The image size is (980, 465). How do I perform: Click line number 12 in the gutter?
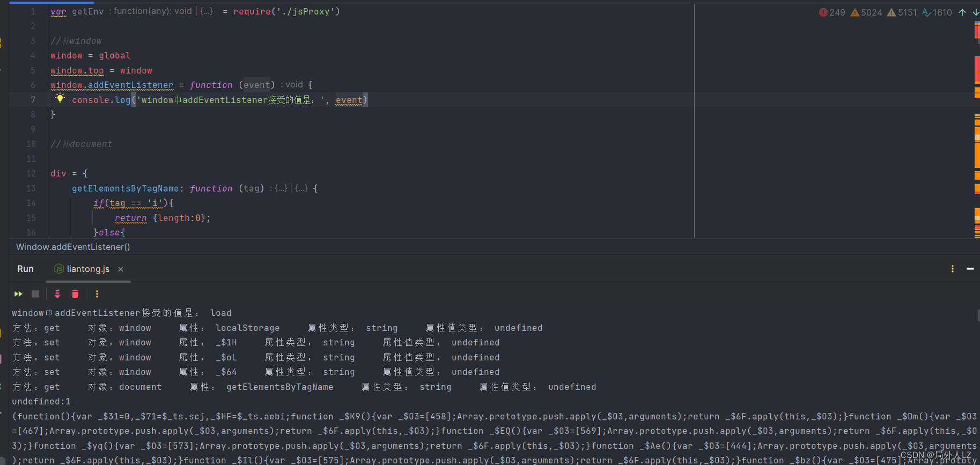[x=31, y=174]
